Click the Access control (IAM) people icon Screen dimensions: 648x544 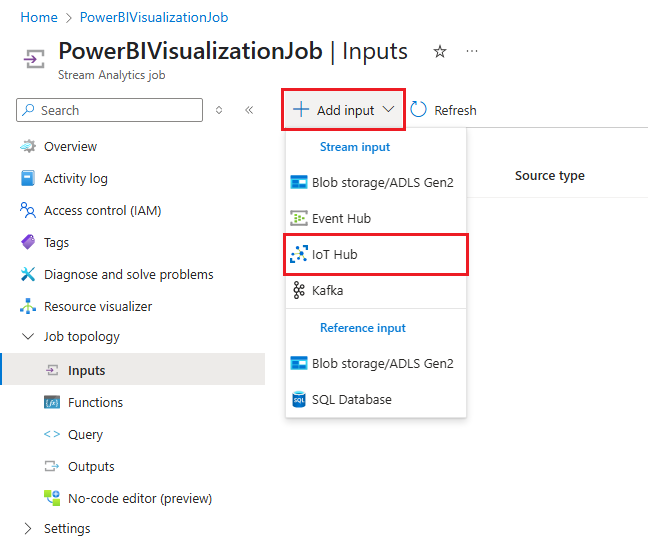(28, 211)
